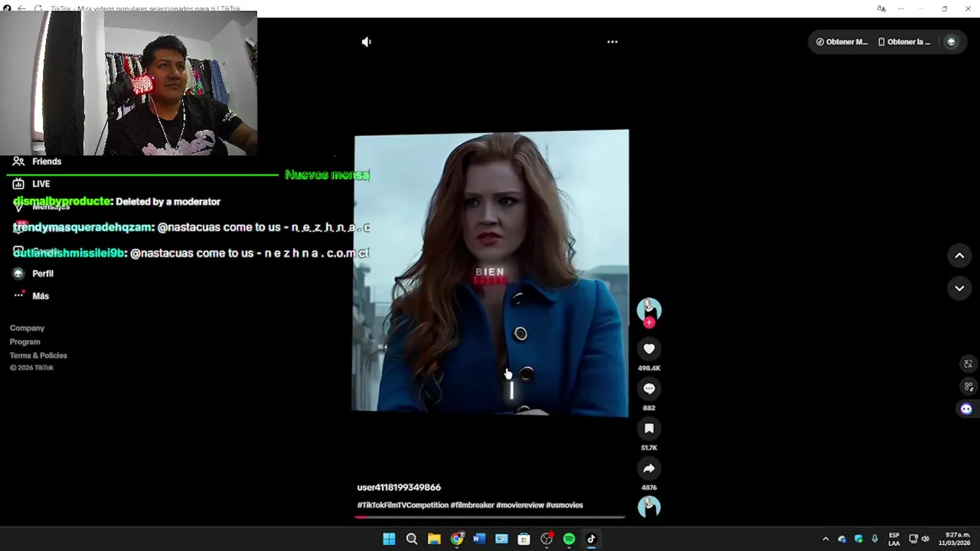Open Spotify from the taskbar
This screenshot has height=551, width=980.
(x=569, y=539)
